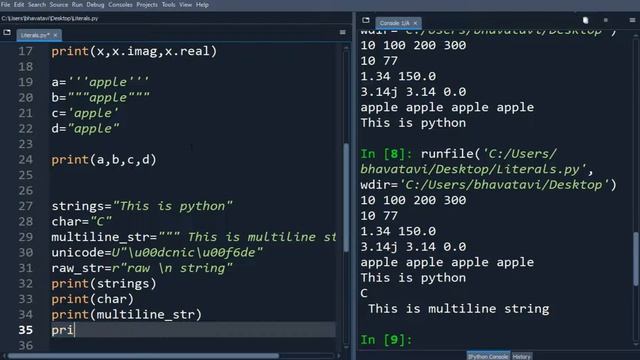The image size is (640, 360).
Task: Open the Consoles menu
Action: (x=120, y=5)
